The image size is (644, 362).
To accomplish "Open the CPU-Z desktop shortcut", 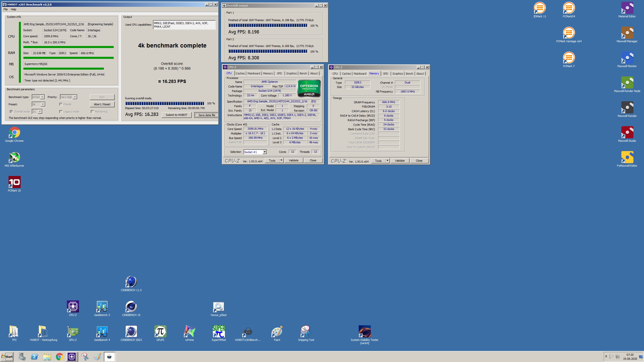I will tap(73, 309).
